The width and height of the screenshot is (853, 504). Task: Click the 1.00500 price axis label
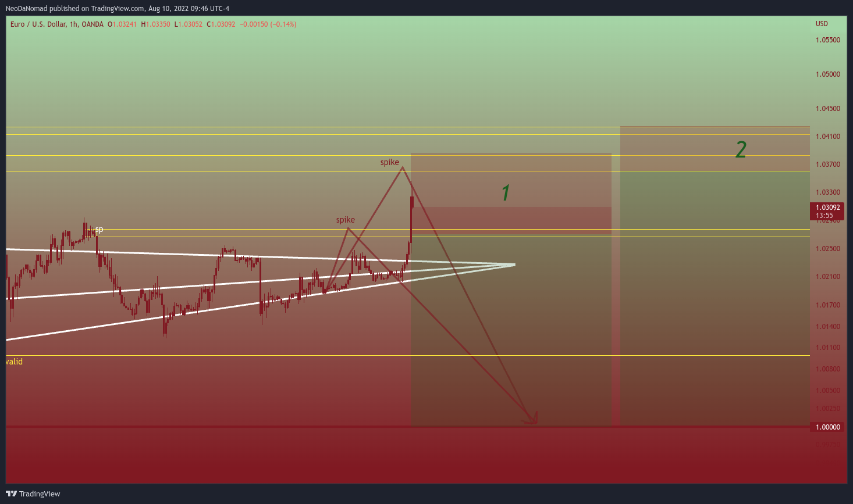[828, 391]
